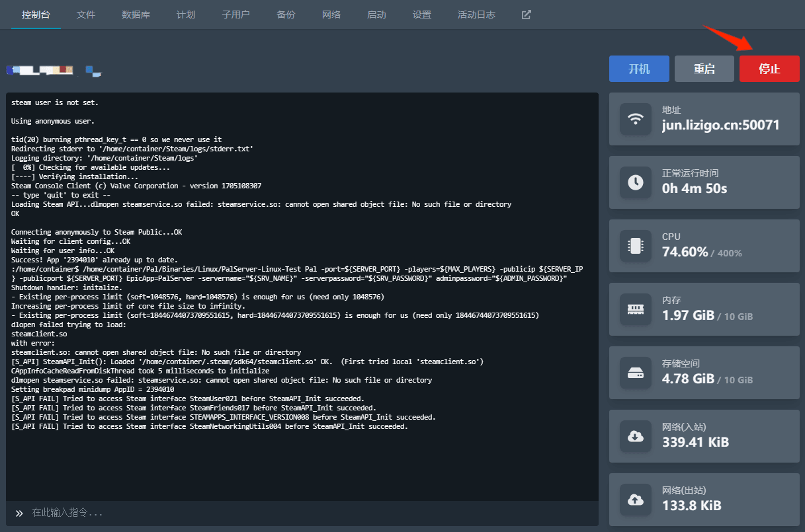This screenshot has height=532, width=805.
Task: Go to the 启动 tab
Action: pyautogui.click(x=376, y=15)
